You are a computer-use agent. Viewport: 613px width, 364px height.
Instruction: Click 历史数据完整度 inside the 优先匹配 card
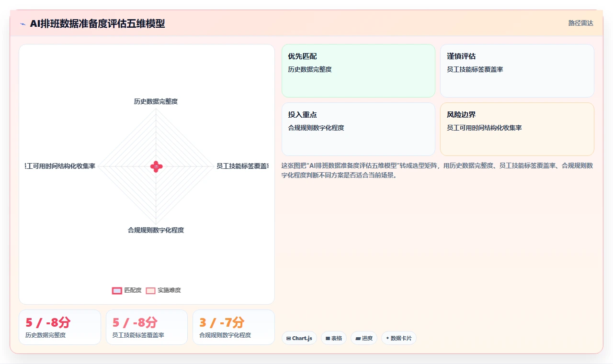coord(310,69)
